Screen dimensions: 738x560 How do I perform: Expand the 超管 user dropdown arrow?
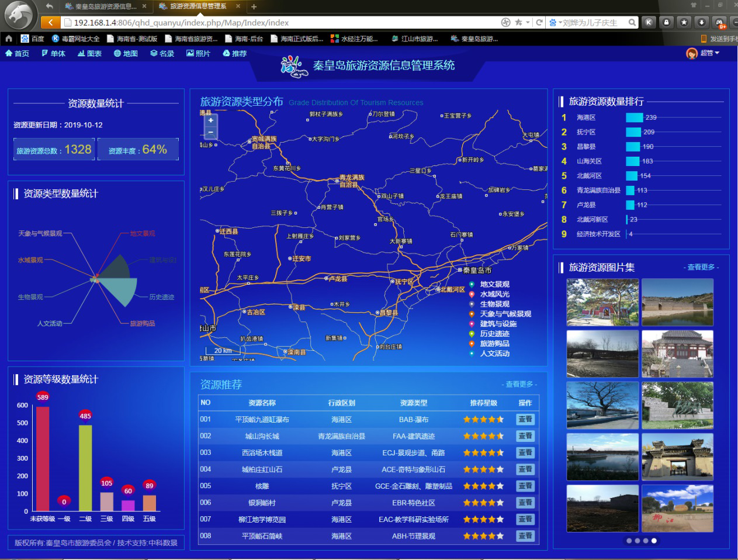coord(717,53)
